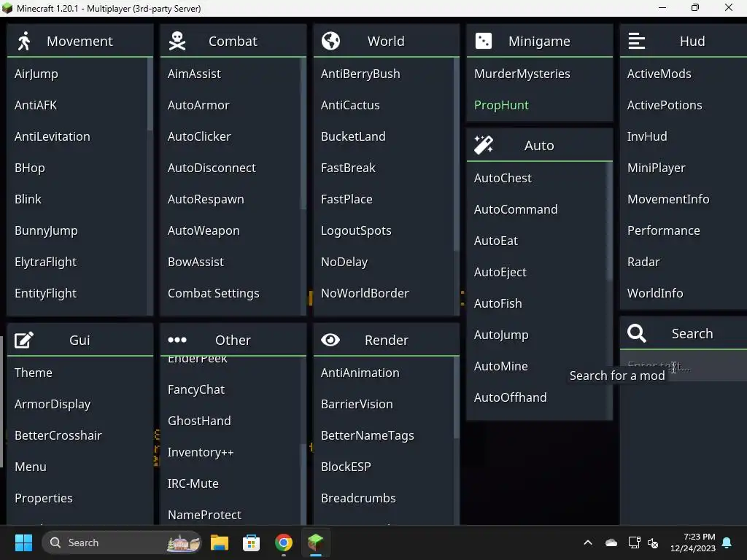Click NoWorldBorder world module

coord(384,293)
